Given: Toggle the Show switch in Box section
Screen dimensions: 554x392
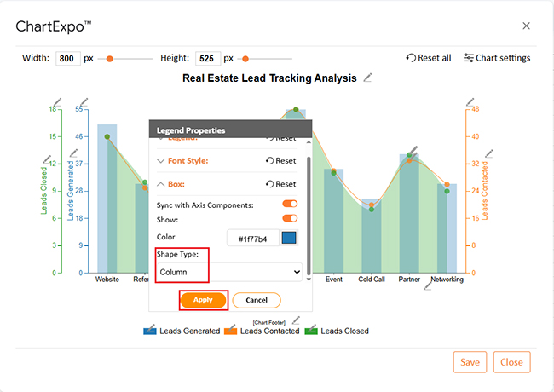Looking at the screenshot, I should click(290, 219).
